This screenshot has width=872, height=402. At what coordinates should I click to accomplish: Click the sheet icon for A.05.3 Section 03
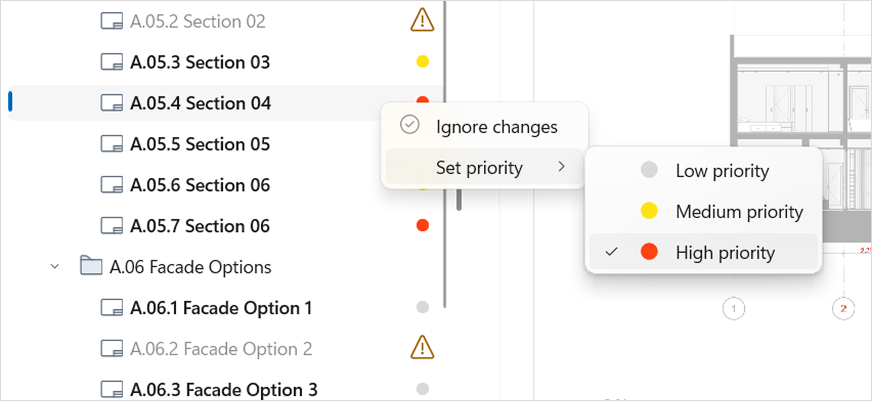click(x=113, y=62)
